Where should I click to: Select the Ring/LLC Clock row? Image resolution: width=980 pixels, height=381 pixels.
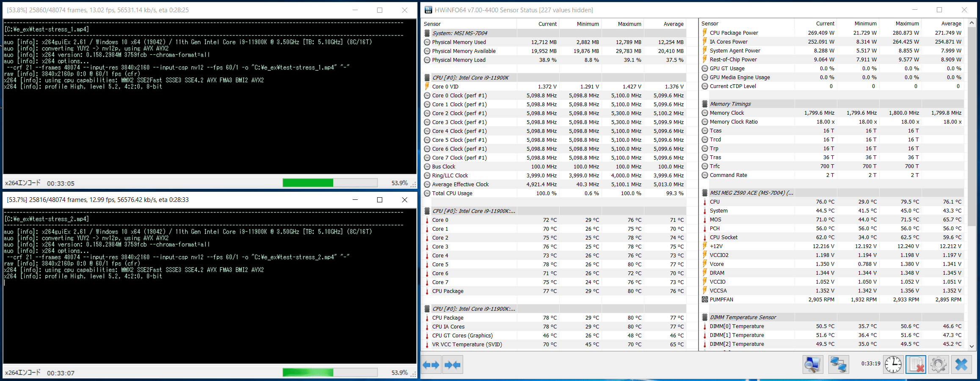click(x=554, y=175)
